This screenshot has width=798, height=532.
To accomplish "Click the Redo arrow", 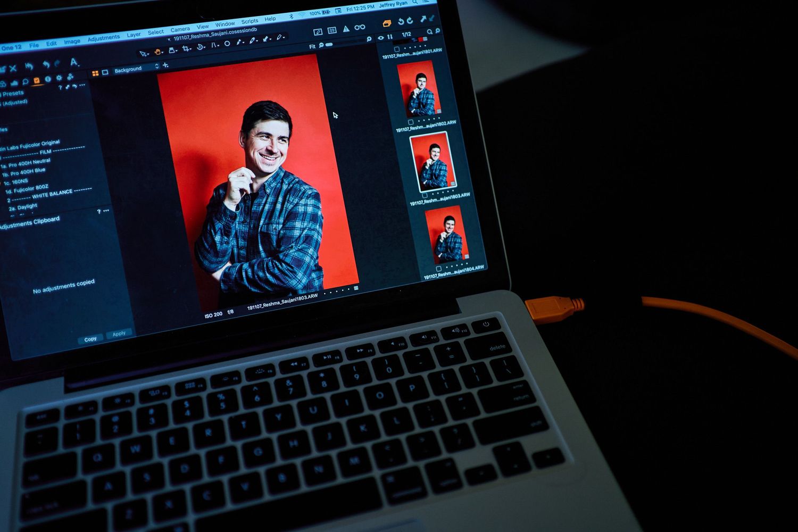I will tap(57, 63).
